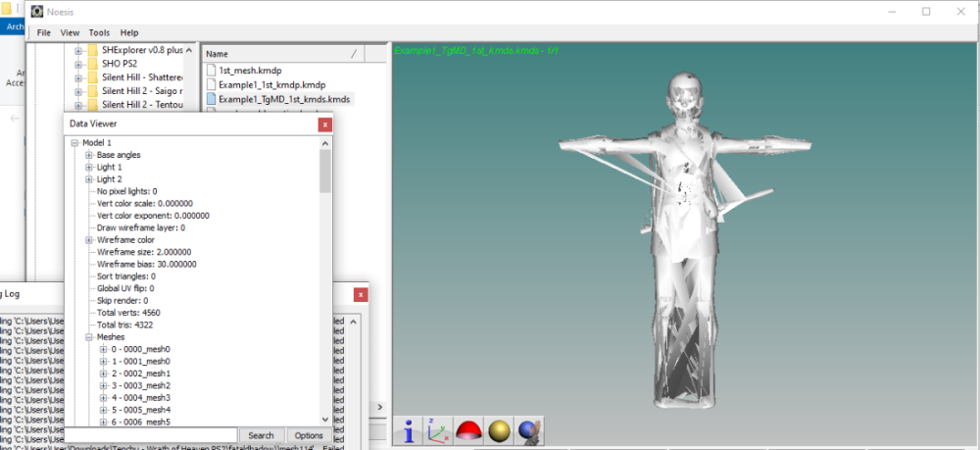Select the Vert color exponent: 0.000000 row
The image size is (980, 450).
pyautogui.click(x=153, y=216)
